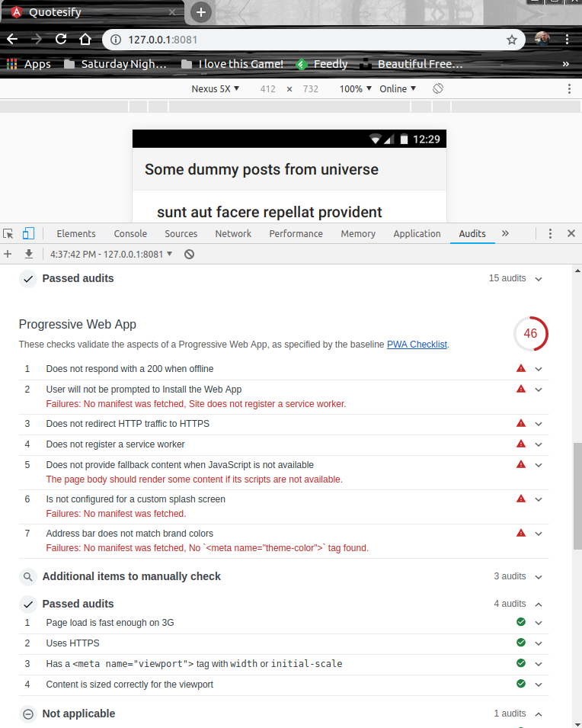Bookmark this page with star icon
582x728 pixels.
(x=512, y=39)
